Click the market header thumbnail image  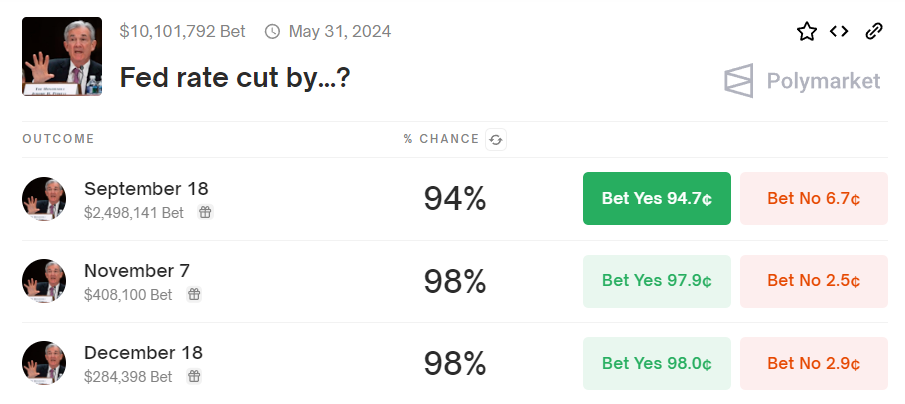[62, 56]
